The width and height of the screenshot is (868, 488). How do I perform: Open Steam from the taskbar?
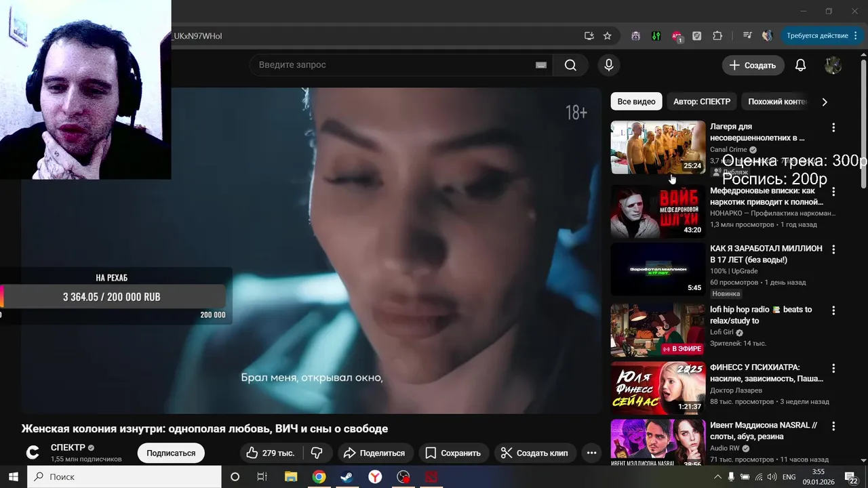pos(347,476)
